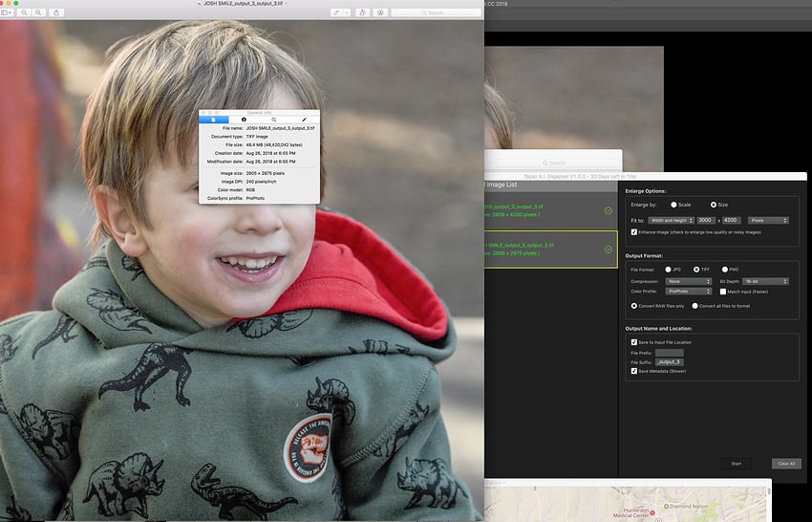Open the Keywords magnifier inspector tab

[x=273, y=120]
